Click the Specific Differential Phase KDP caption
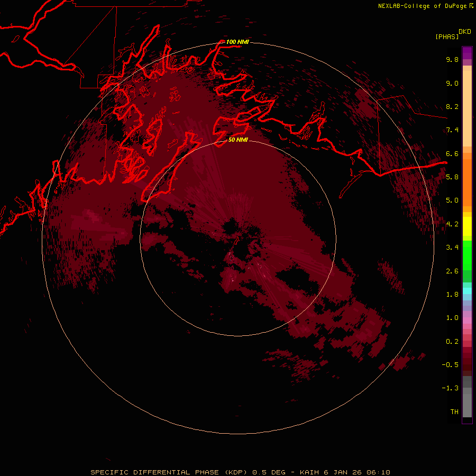The height and width of the screenshot is (476, 476). pos(240,472)
